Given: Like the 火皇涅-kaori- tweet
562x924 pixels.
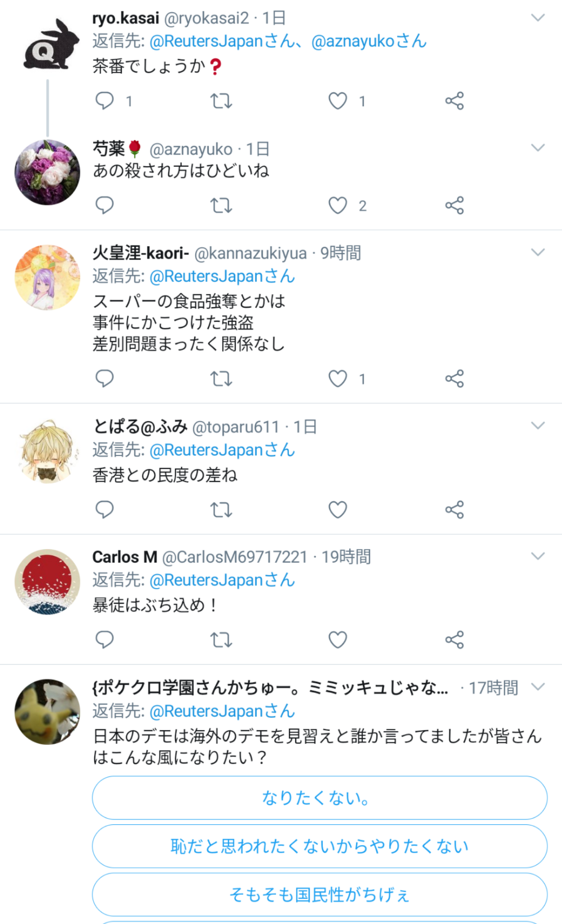Looking at the screenshot, I should (338, 379).
